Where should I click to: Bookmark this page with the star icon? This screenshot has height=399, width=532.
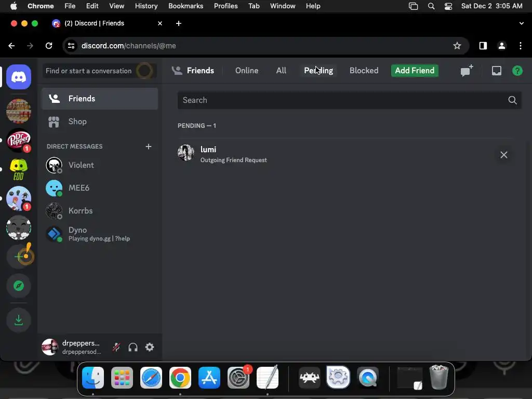click(457, 46)
